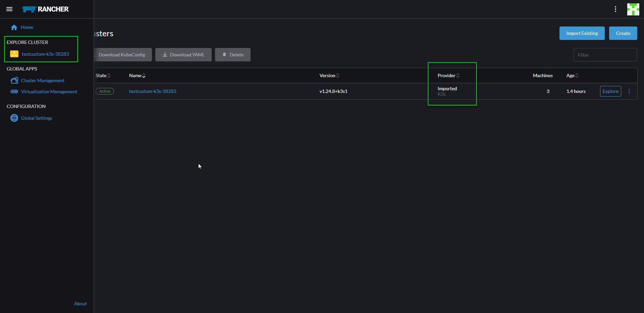
Task: Select the Cluster Management sidebar icon
Action: point(14,80)
